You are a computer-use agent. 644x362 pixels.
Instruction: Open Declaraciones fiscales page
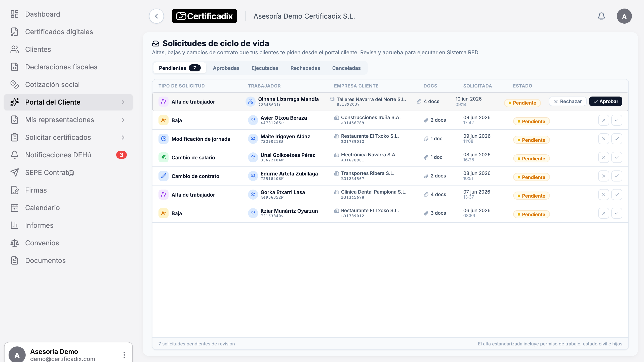point(68,67)
